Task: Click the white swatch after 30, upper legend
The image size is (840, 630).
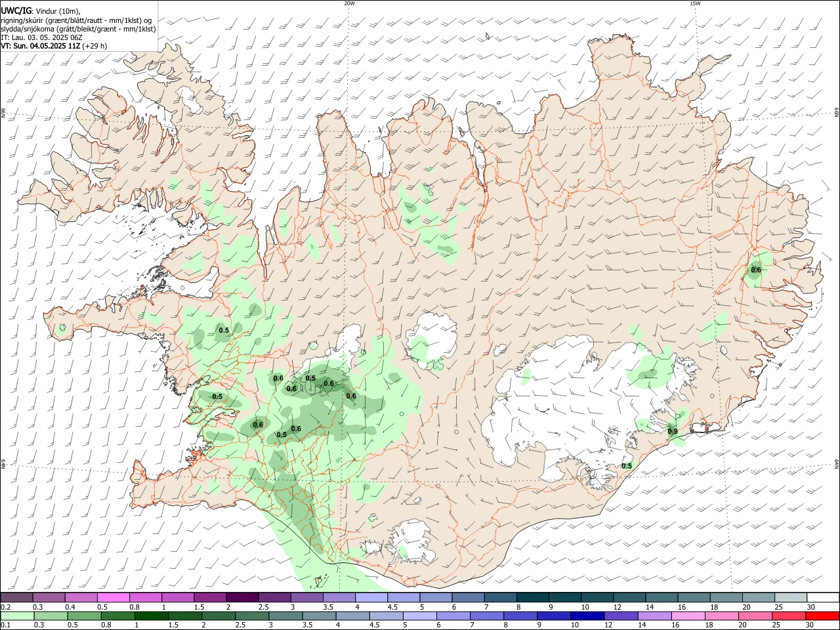Action: [822, 597]
